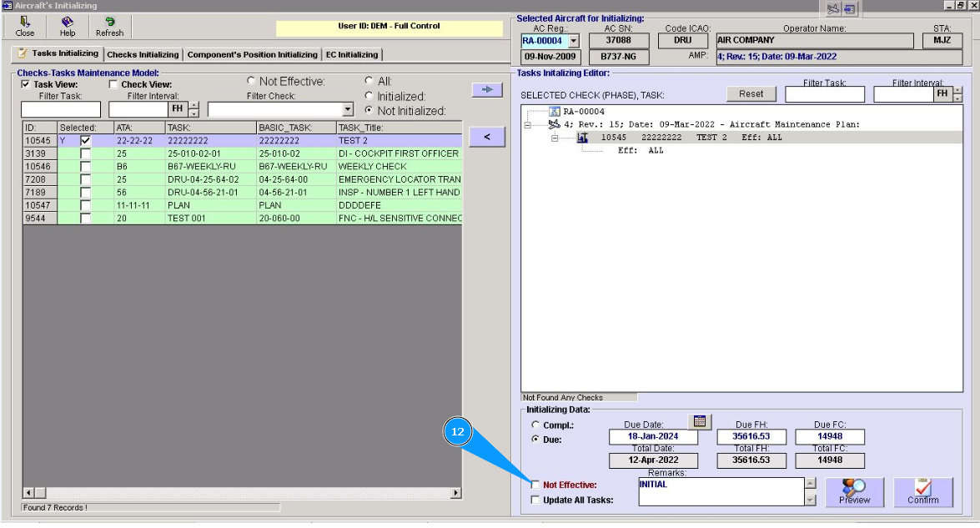Viewport: 980px width, 528px height.
Task: Click the Due FC field 14948
Action: [830, 437]
